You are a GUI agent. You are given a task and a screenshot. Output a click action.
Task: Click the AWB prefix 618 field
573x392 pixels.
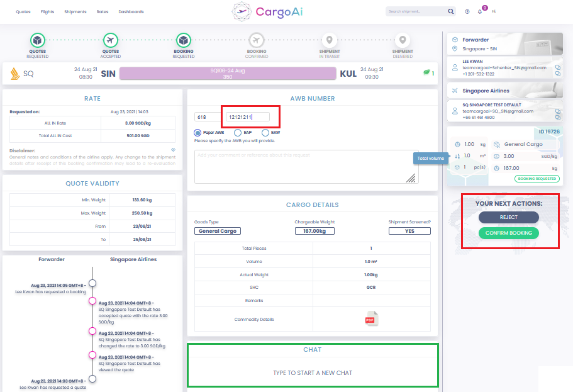pyautogui.click(x=207, y=117)
